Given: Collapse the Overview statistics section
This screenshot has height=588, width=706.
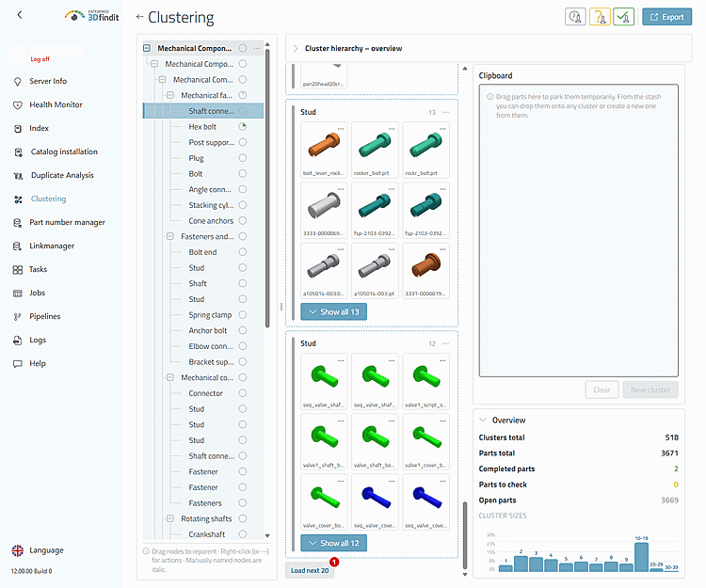Looking at the screenshot, I should (483, 420).
